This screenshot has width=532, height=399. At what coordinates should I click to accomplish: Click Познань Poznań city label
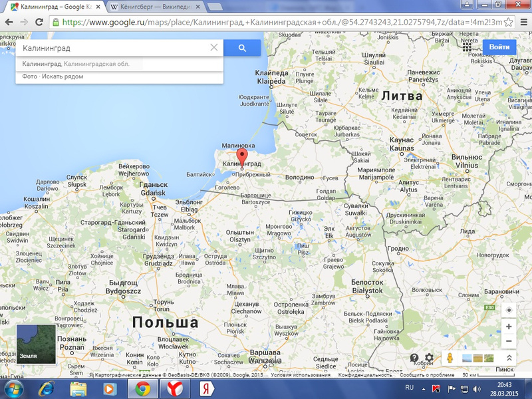click(72, 343)
